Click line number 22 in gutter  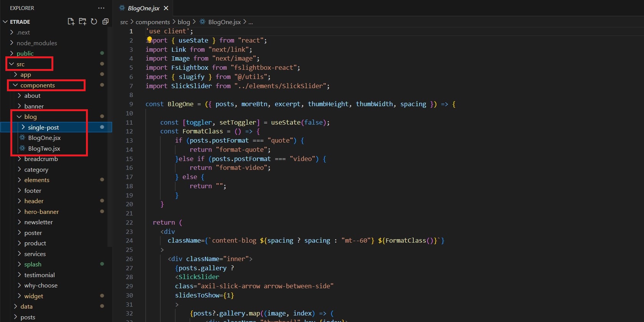click(x=129, y=222)
